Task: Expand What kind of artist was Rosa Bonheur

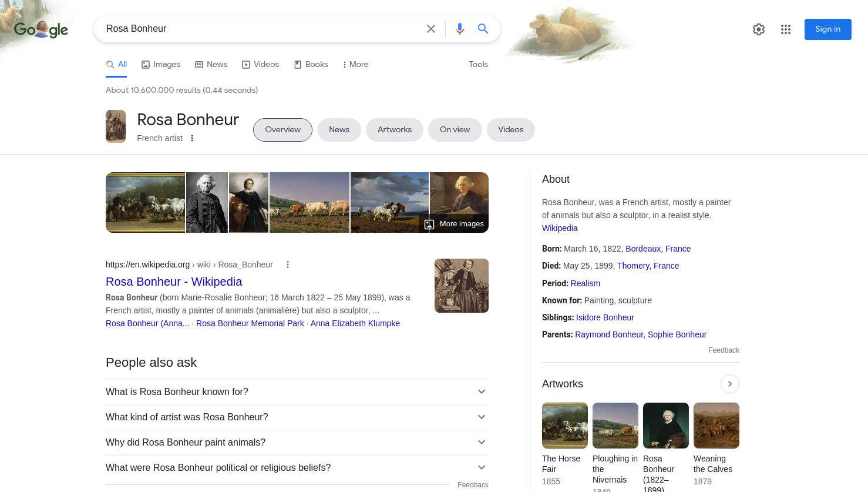Action: [297, 417]
